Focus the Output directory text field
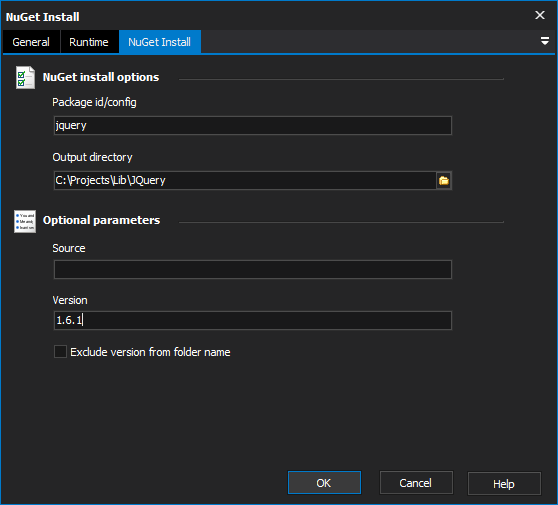Viewport: 558px width, 505px height. pyautogui.click(x=245, y=180)
